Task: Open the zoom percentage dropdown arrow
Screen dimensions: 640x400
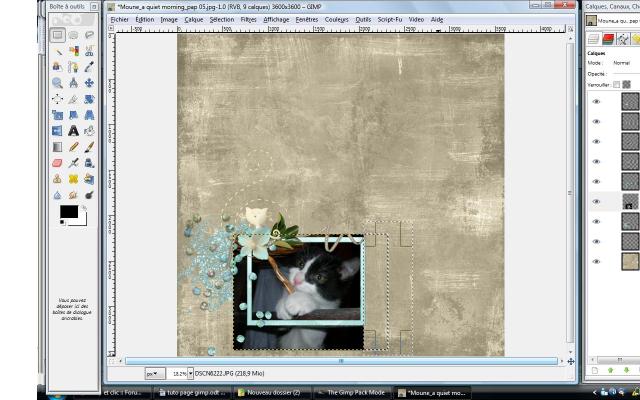Action: [x=190, y=373]
